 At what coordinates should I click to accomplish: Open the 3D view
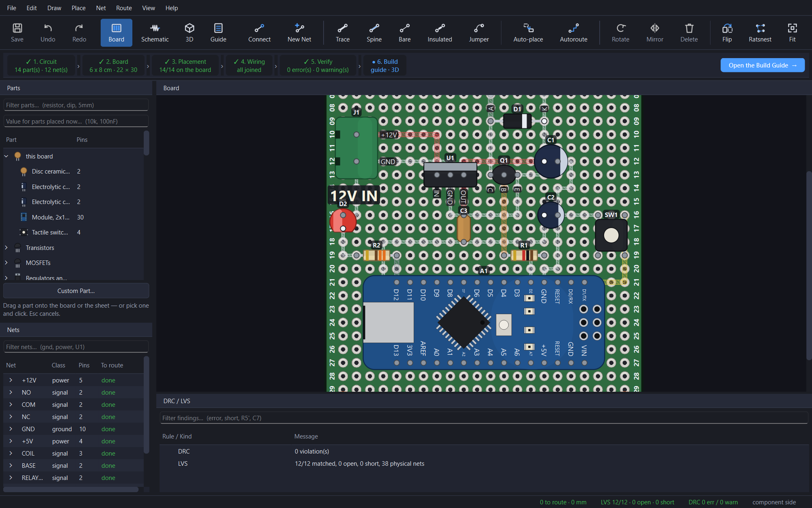(189, 33)
